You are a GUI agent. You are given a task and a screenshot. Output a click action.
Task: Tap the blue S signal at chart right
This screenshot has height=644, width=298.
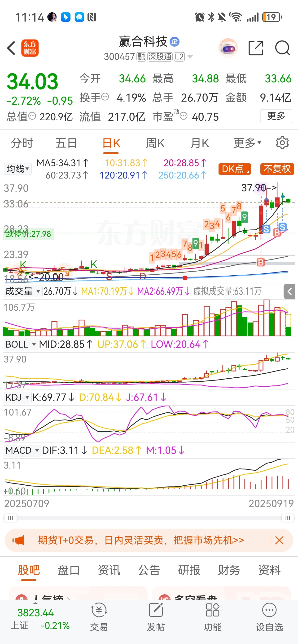(x=283, y=227)
